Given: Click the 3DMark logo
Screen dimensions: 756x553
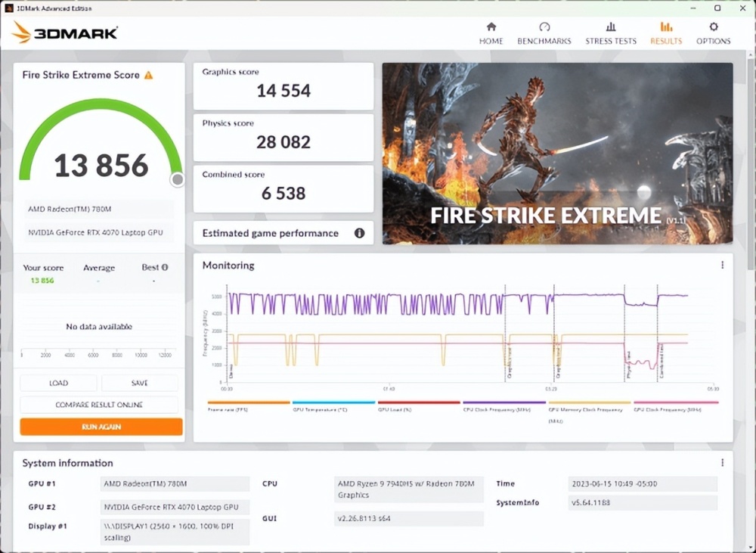Looking at the screenshot, I should [x=64, y=33].
